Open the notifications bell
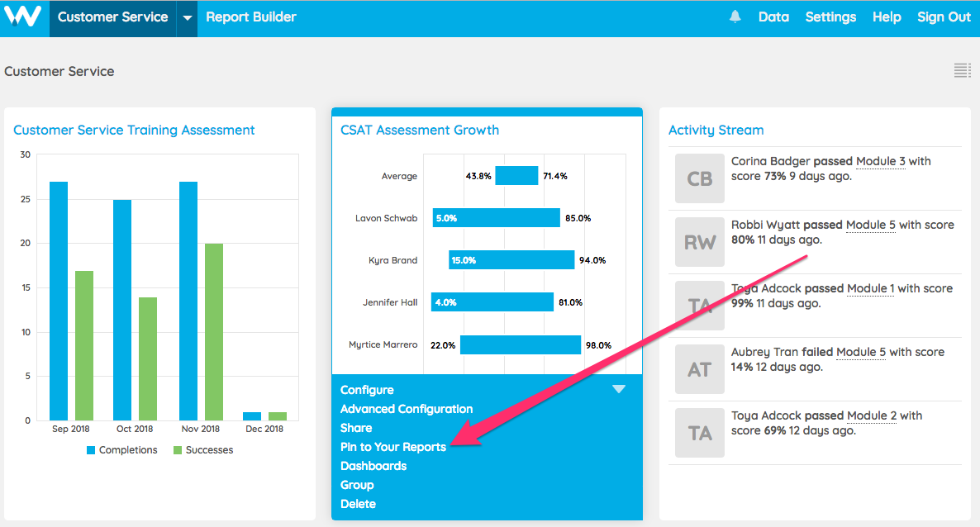The height and width of the screenshot is (527, 980). pyautogui.click(x=735, y=17)
